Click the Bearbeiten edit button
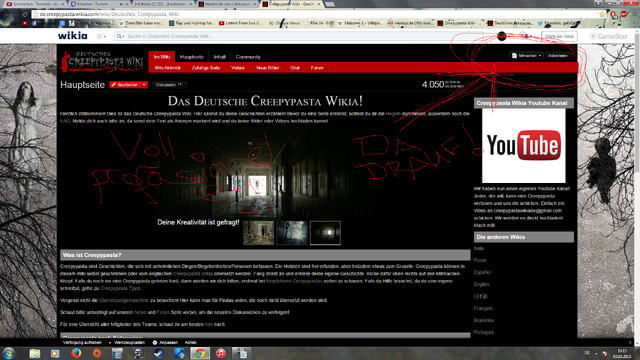The width and height of the screenshot is (640, 360). pyautogui.click(x=125, y=85)
